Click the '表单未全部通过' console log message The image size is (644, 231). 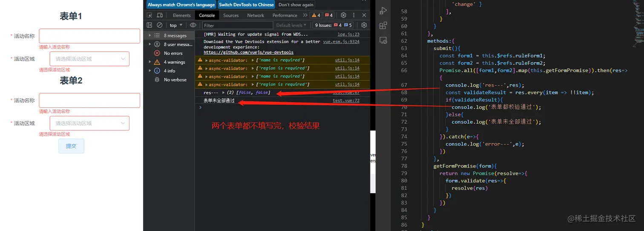click(219, 101)
